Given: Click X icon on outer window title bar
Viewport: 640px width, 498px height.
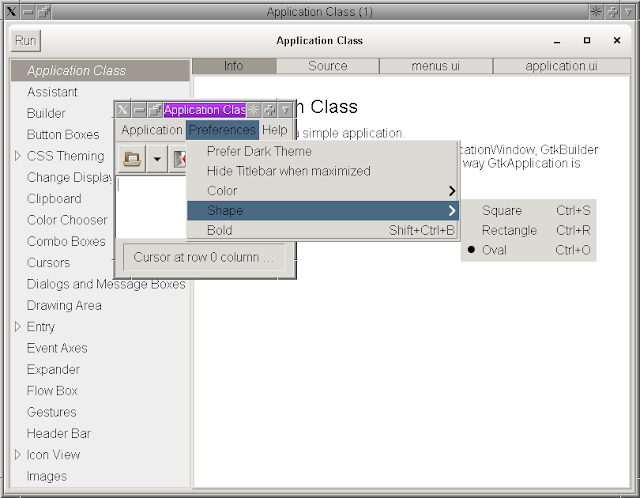Looking at the screenshot, I should pyautogui.click(x=12, y=12).
